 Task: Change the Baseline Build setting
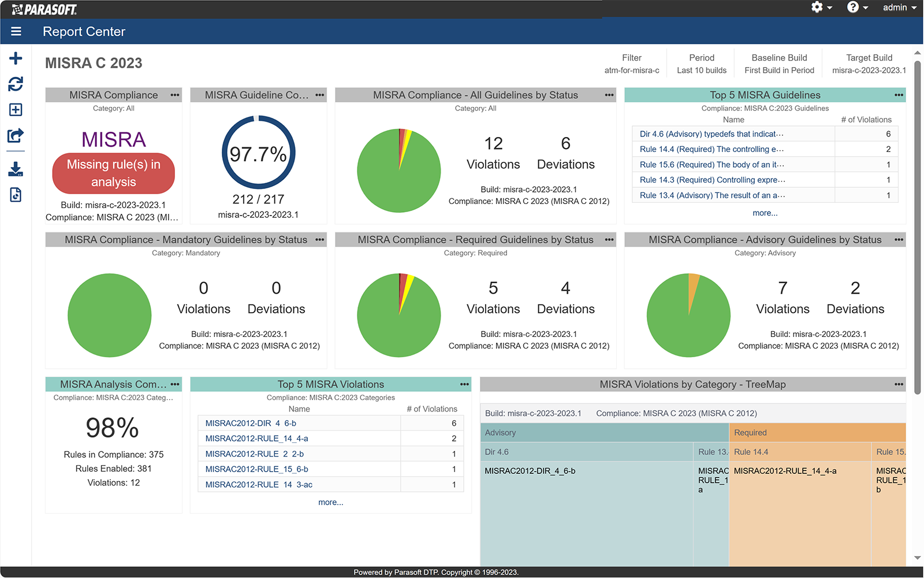coord(779,64)
